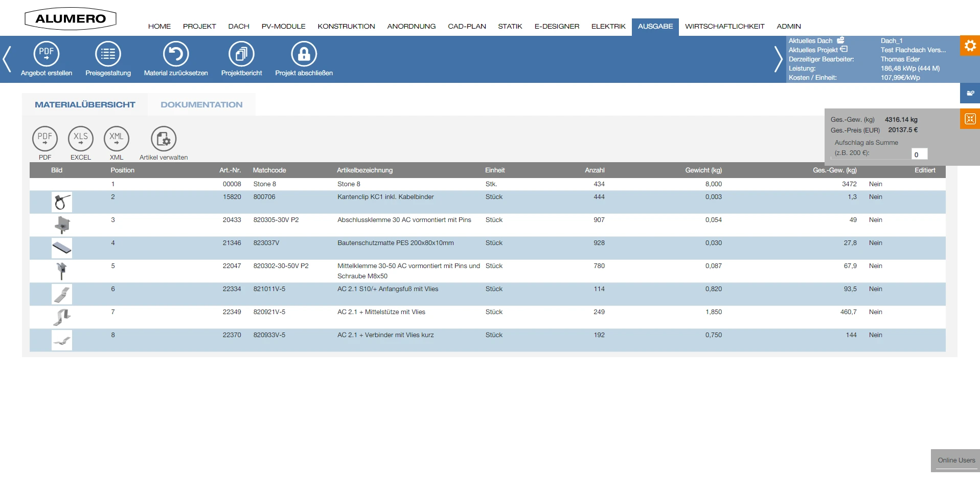Open the Wirtschaftlichkeit menu
The image size is (980, 486).
click(724, 27)
